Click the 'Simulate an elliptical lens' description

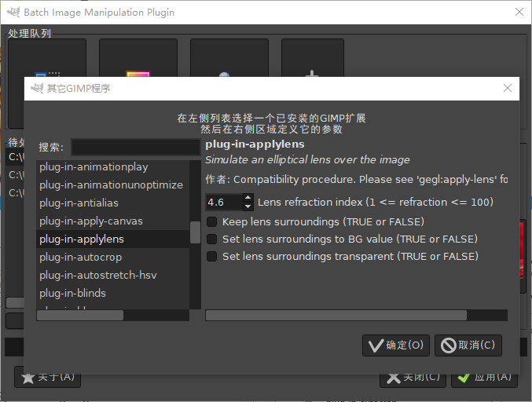coord(307,159)
